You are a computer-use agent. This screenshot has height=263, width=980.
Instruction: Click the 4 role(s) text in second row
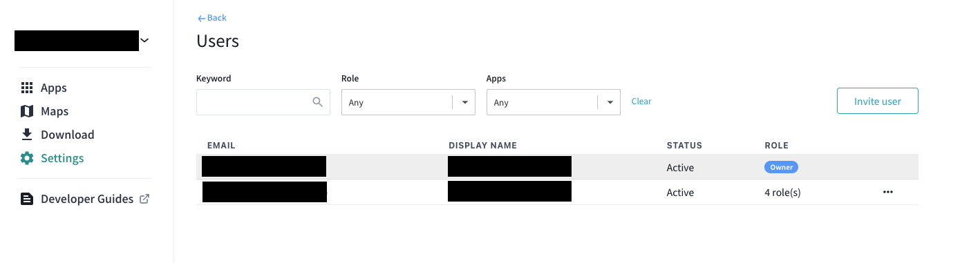(778, 193)
